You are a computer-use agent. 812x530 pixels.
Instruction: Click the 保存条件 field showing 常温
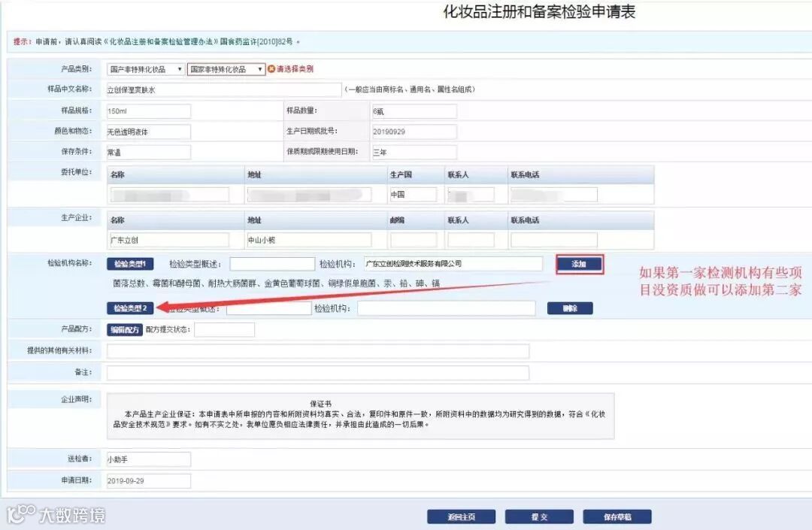coord(149,152)
